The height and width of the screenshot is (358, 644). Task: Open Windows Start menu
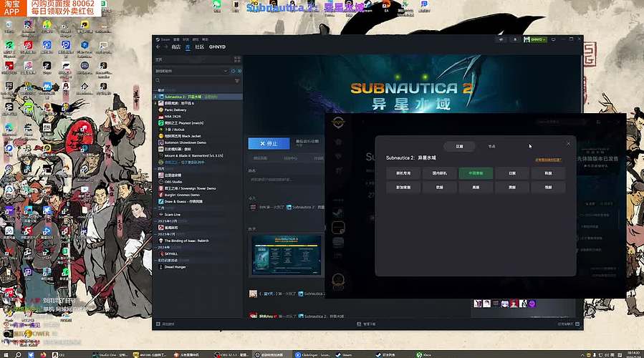click(5, 354)
